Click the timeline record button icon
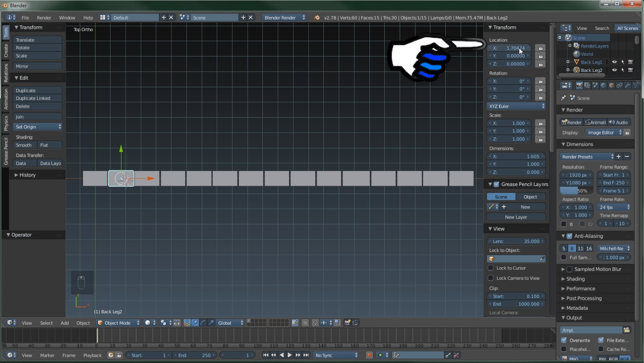Viewport: 644px width, 363px height. [369, 355]
